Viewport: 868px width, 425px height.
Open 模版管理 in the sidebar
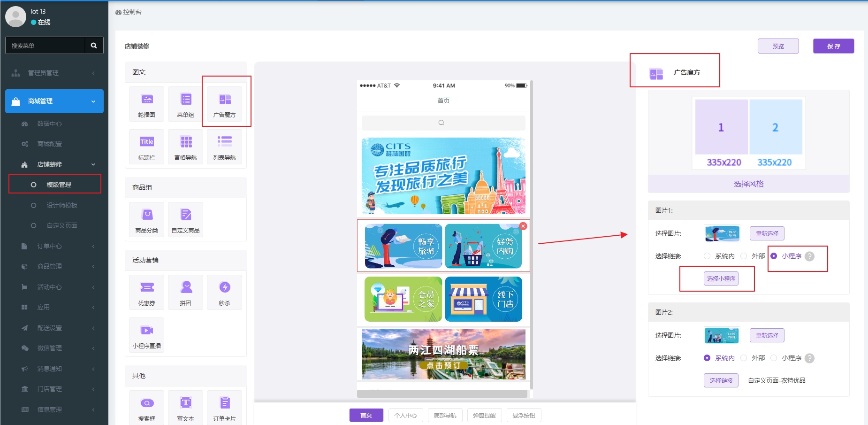click(x=59, y=185)
